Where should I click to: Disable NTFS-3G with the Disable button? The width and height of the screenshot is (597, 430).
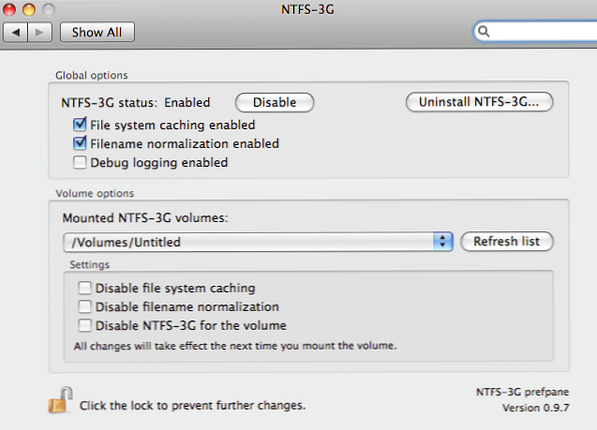(275, 102)
